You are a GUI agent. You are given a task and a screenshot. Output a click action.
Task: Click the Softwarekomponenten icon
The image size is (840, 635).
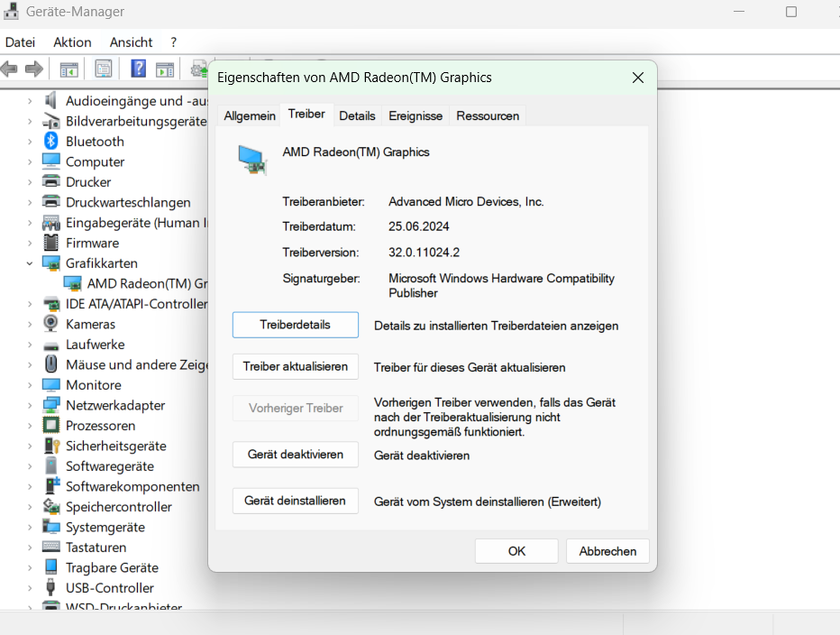tap(51, 486)
